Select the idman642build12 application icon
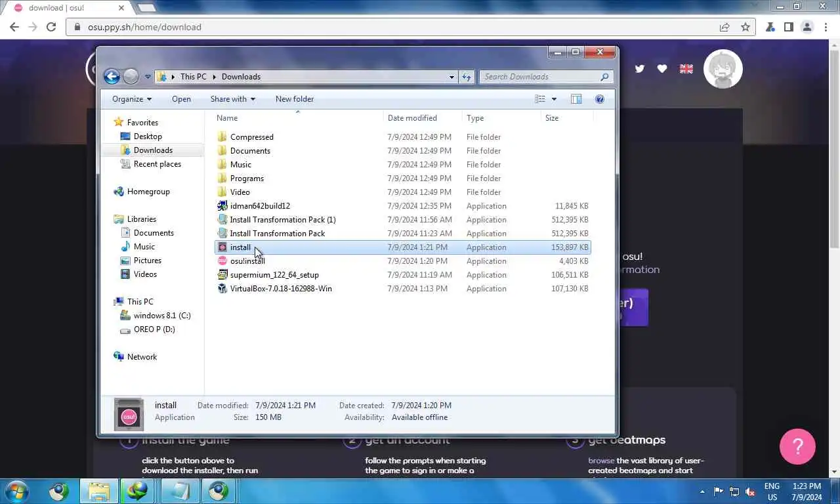This screenshot has height=504, width=840. (x=222, y=206)
